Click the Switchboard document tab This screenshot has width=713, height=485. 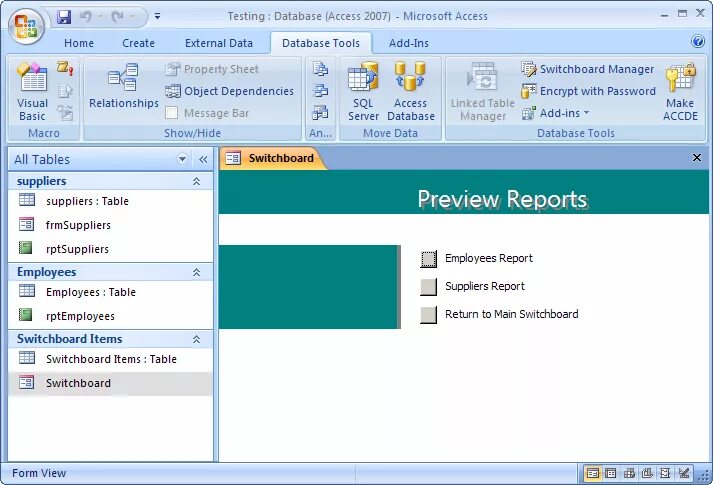[272, 158]
